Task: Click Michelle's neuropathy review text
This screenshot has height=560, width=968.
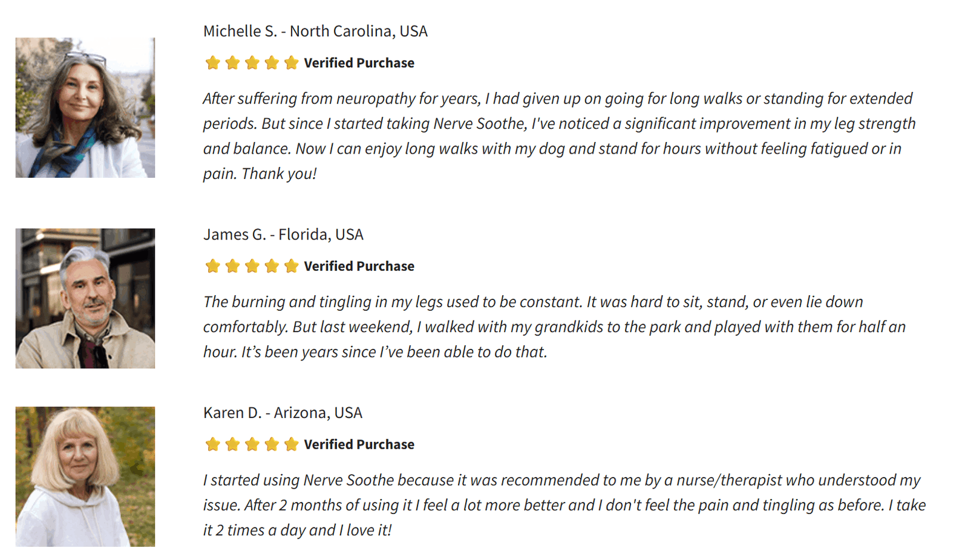Action: tap(557, 136)
